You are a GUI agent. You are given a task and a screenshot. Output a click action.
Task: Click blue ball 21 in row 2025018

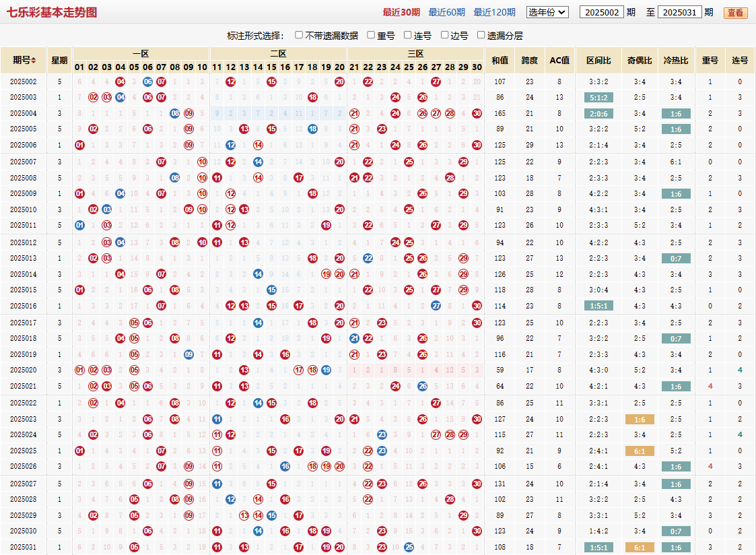[x=354, y=339]
